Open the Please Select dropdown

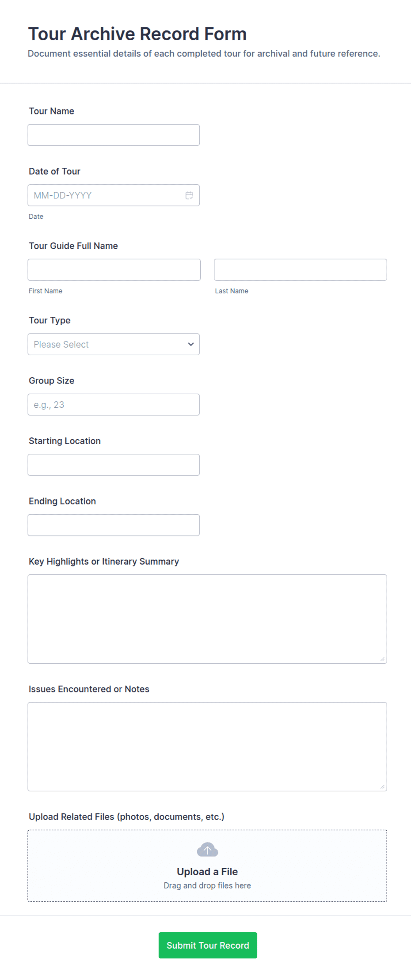114,344
